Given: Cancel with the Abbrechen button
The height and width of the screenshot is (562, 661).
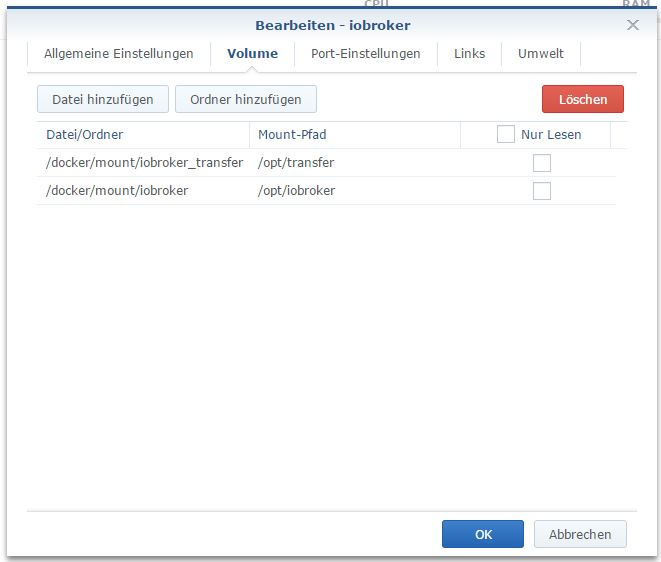Looking at the screenshot, I should click(x=580, y=534).
